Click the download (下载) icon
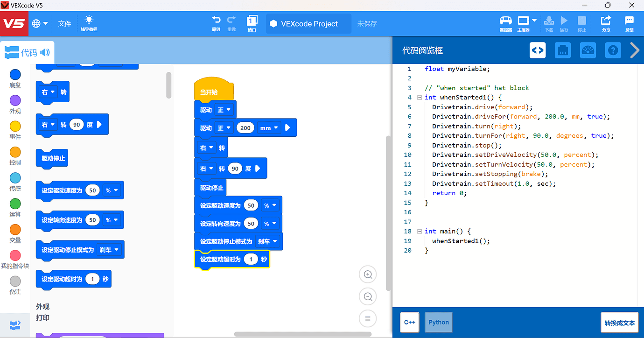The image size is (644, 338). point(549,21)
